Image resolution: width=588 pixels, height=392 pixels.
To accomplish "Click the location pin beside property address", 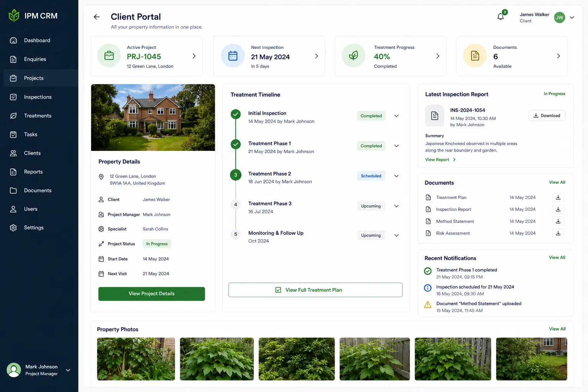I will (101, 177).
